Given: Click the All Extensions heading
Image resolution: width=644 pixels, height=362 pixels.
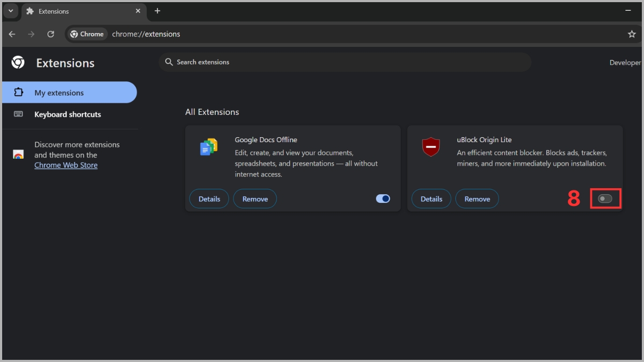Looking at the screenshot, I should [212, 112].
